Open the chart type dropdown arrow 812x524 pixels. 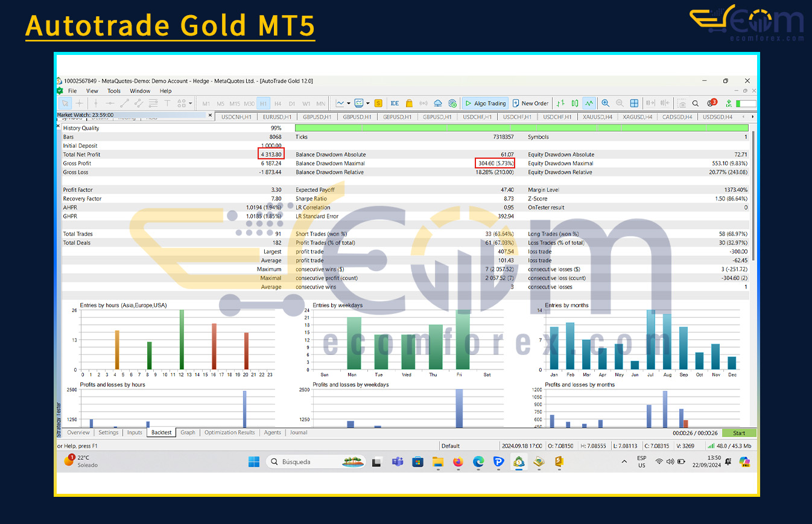pos(349,103)
